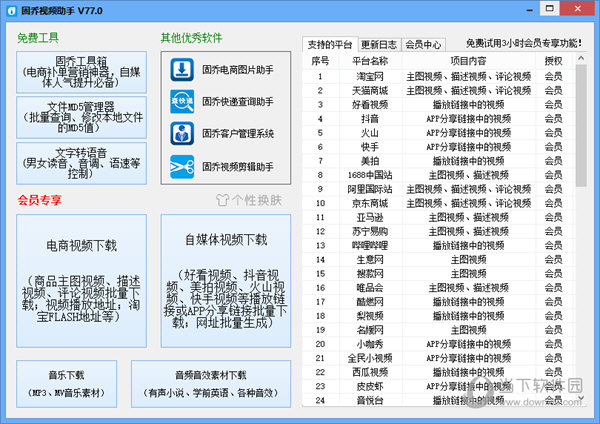The image size is (600, 424).
Task: Click the 其他优秀软件 heading
Action: pos(191,38)
